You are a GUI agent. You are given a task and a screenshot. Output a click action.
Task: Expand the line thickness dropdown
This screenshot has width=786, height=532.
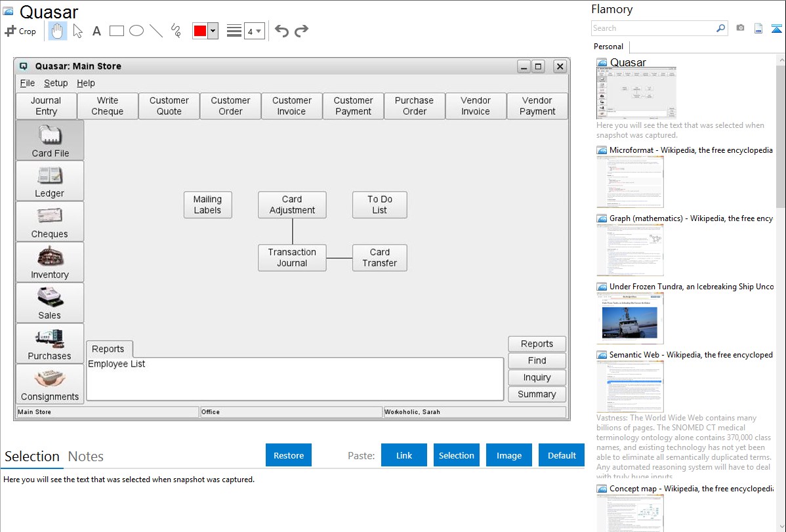pos(254,31)
